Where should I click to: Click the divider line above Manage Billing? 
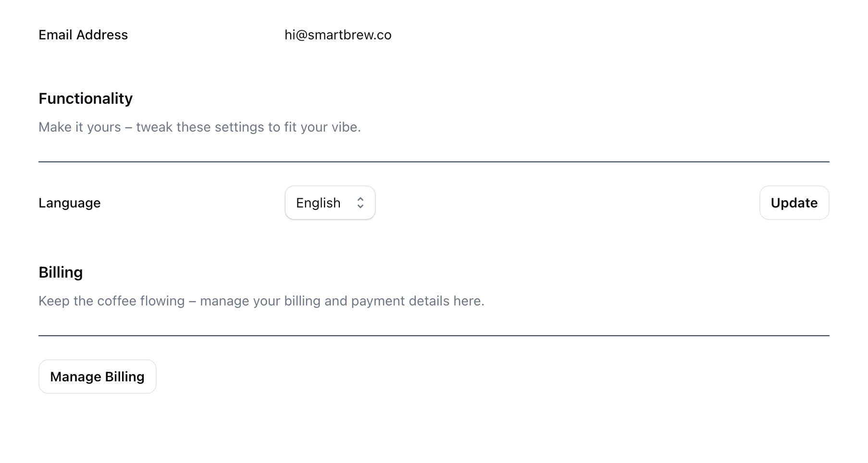click(434, 336)
